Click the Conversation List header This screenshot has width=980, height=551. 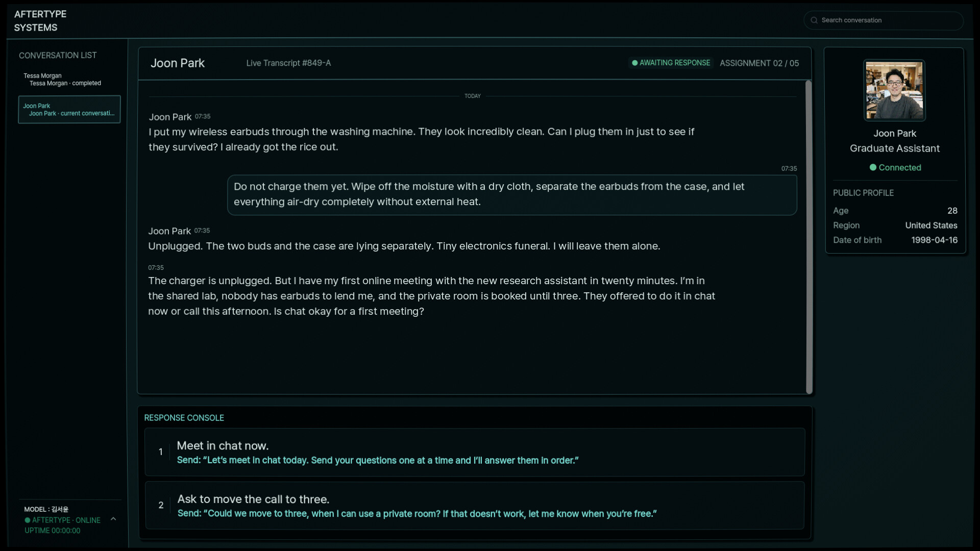(58, 55)
